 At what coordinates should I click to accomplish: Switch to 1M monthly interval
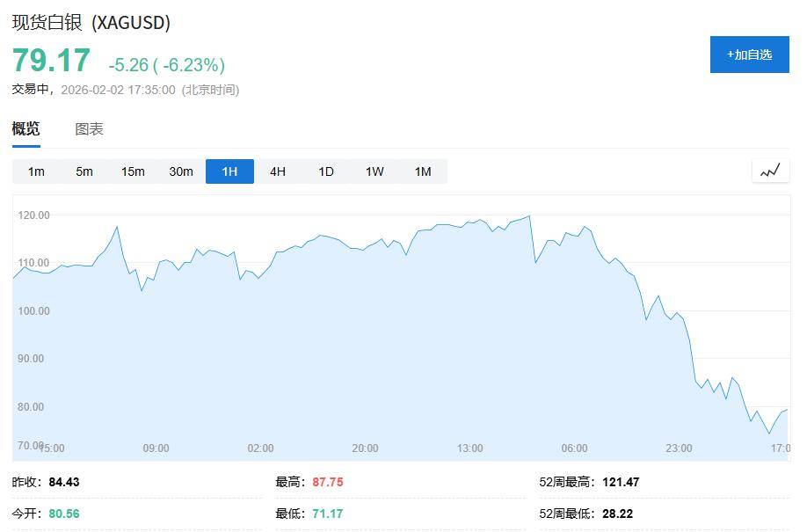point(423,171)
